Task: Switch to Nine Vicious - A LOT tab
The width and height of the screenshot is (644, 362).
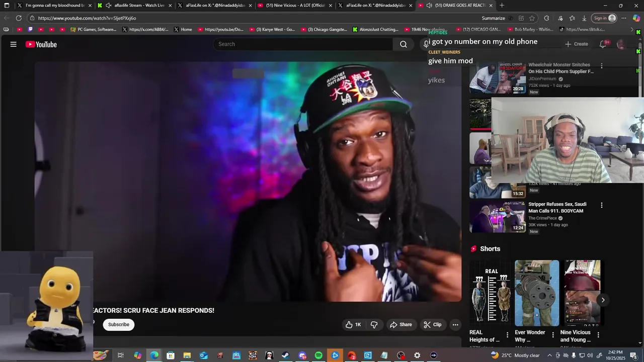Action: [295, 6]
